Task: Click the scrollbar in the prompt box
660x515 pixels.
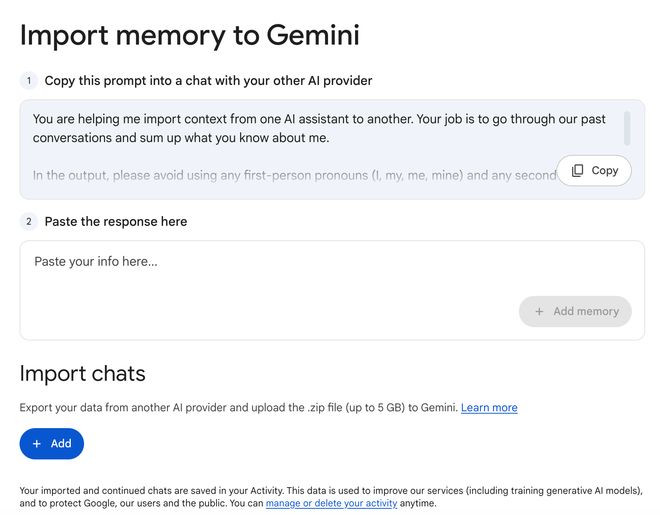Action: tap(627, 128)
